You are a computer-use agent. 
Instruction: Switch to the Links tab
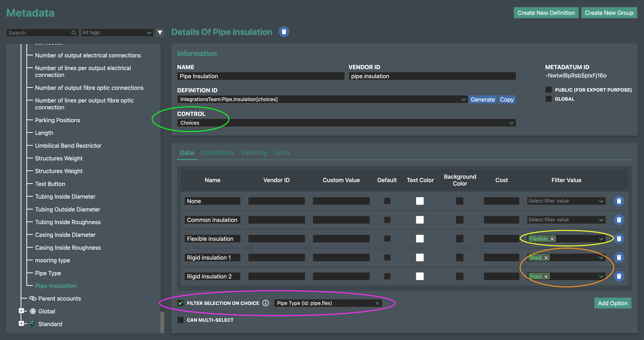point(282,153)
